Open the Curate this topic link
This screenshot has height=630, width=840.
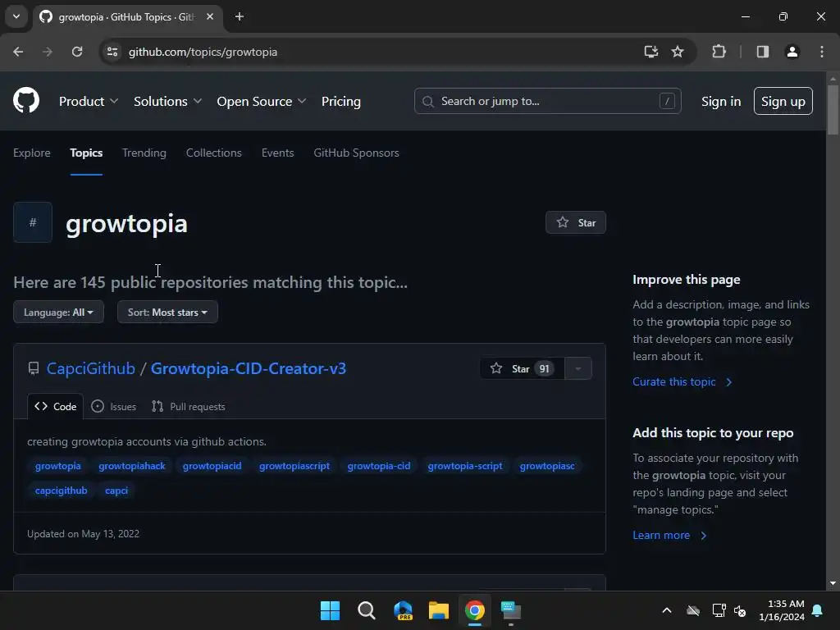(682, 381)
